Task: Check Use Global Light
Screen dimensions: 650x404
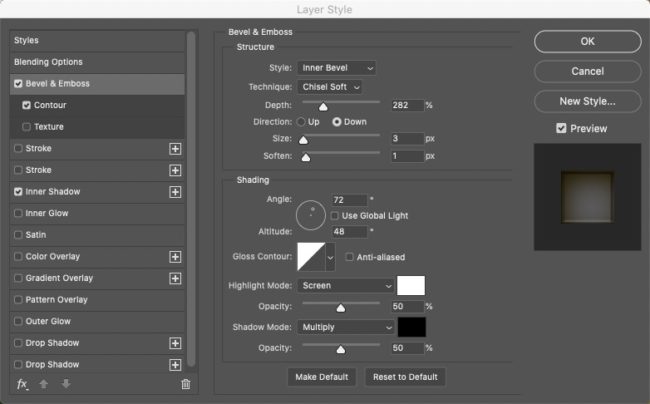Action: (x=335, y=216)
